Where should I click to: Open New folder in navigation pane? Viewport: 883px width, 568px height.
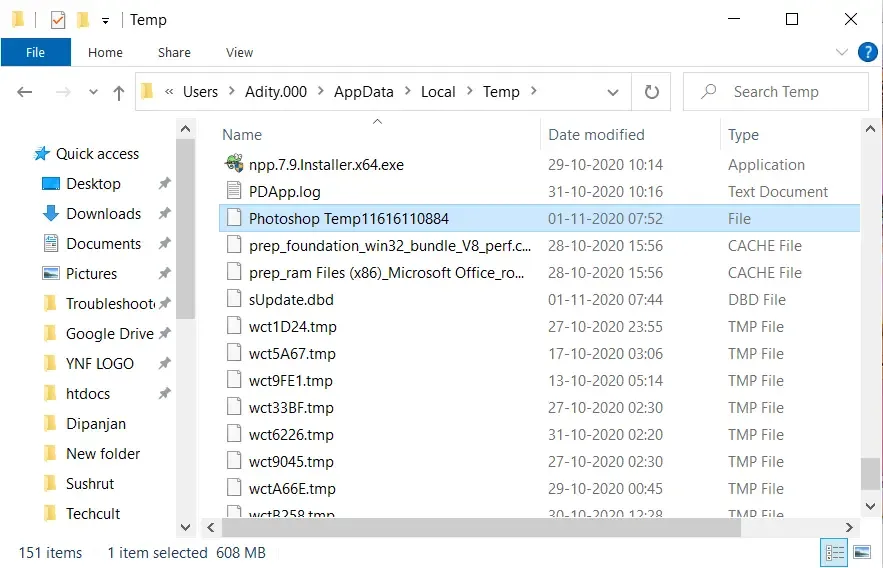[103, 454]
